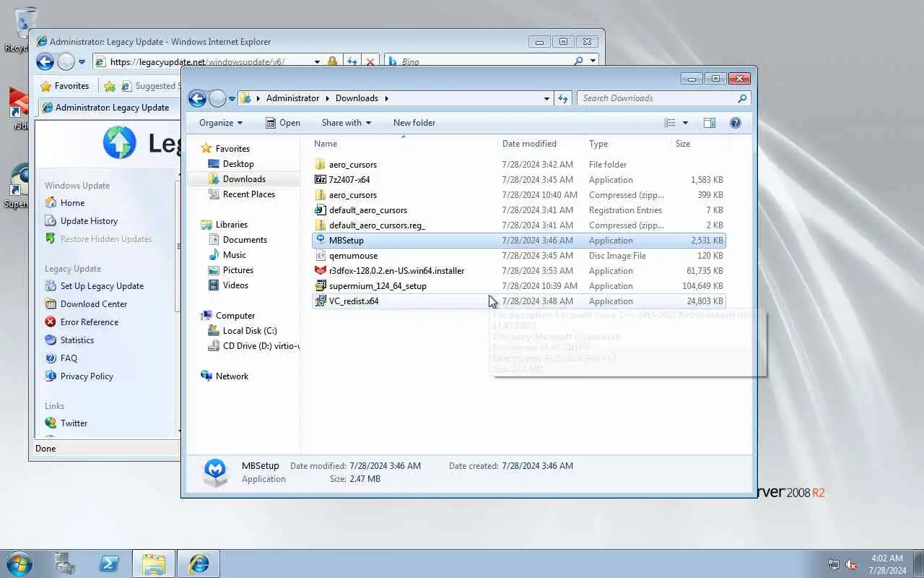Open the Videos library
924x578 pixels.
[x=235, y=285]
